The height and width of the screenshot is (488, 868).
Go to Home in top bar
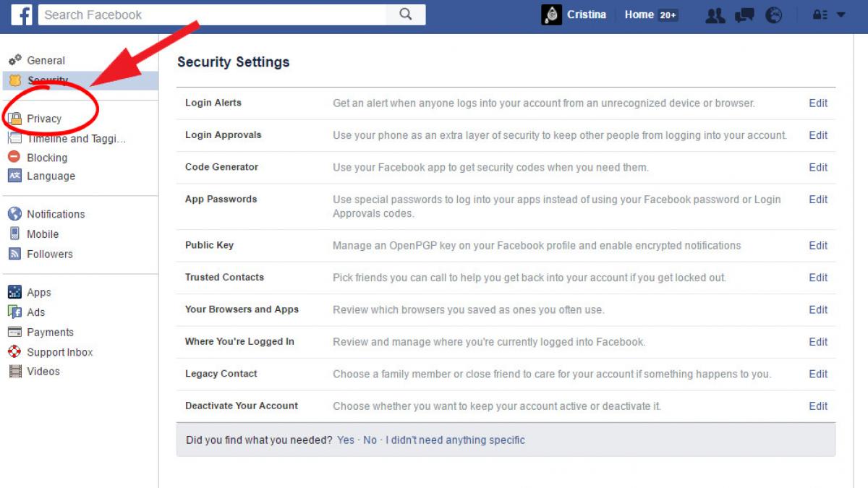click(x=639, y=15)
